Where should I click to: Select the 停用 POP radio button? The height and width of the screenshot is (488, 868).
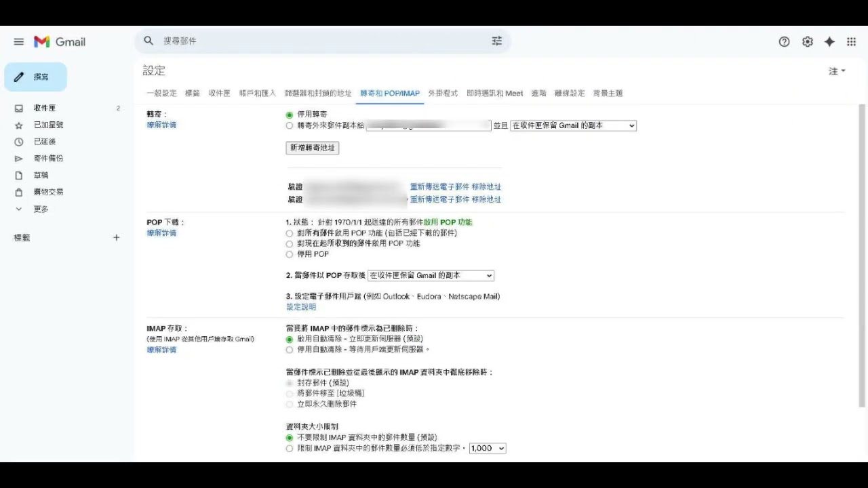(x=290, y=255)
